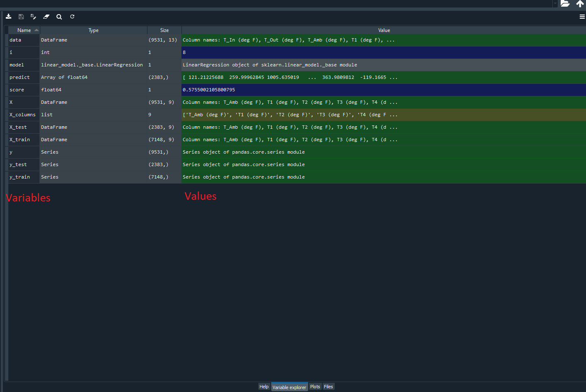
Task: Select the 'predict' variable name
Action: coord(20,78)
